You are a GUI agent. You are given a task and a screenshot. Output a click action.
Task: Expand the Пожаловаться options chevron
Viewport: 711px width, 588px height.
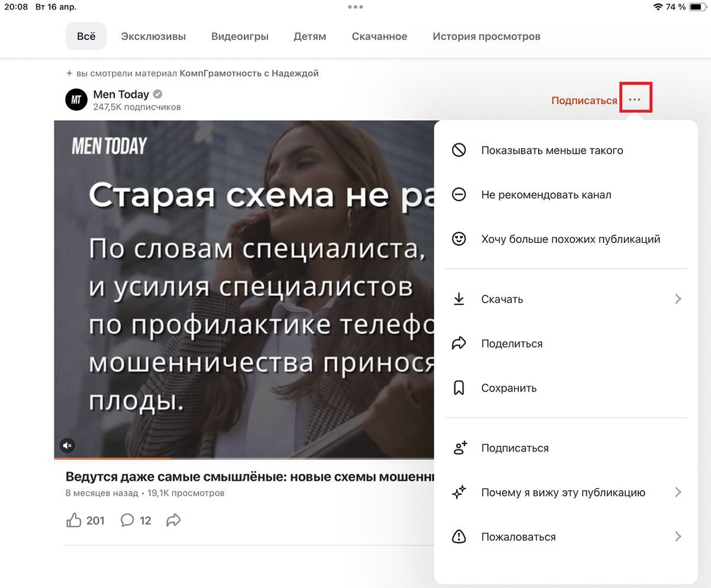(678, 536)
